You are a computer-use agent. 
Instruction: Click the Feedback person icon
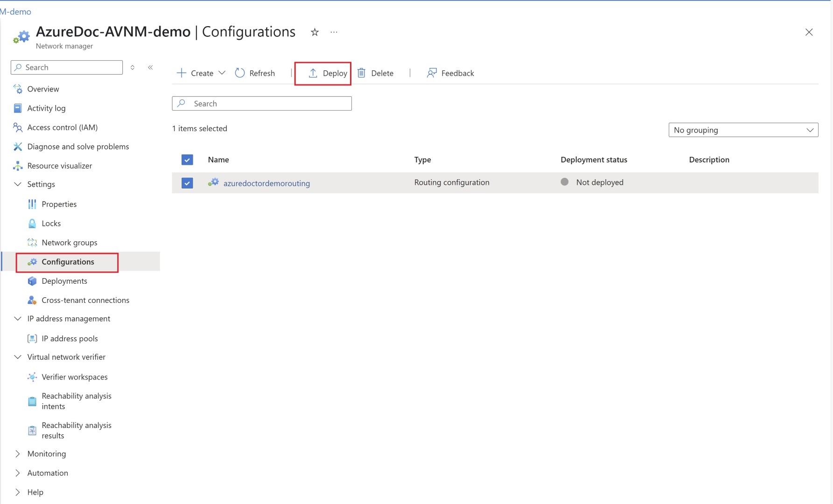(432, 73)
